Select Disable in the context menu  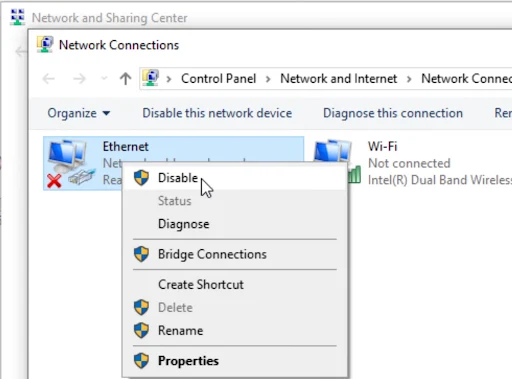click(x=235, y=178)
